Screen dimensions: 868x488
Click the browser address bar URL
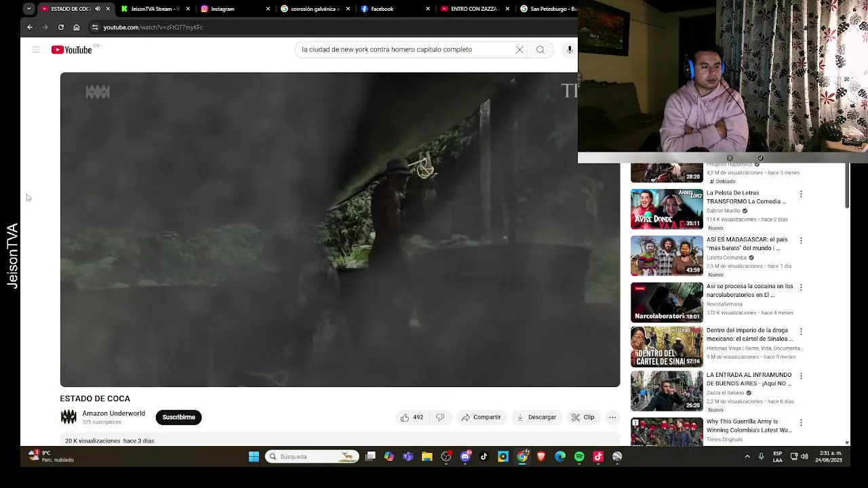pyautogui.click(x=153, y=27)
